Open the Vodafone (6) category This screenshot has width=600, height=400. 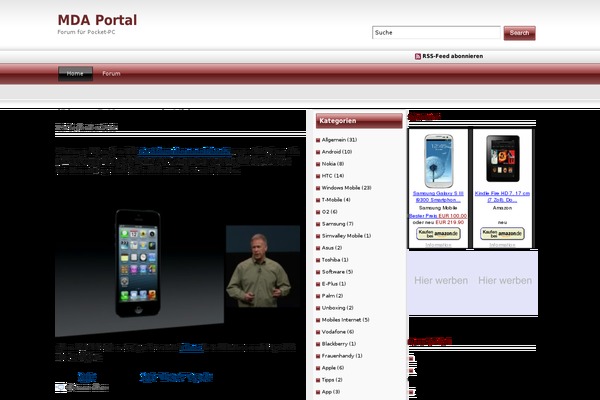pyautogui.click(x=338, y=331)
